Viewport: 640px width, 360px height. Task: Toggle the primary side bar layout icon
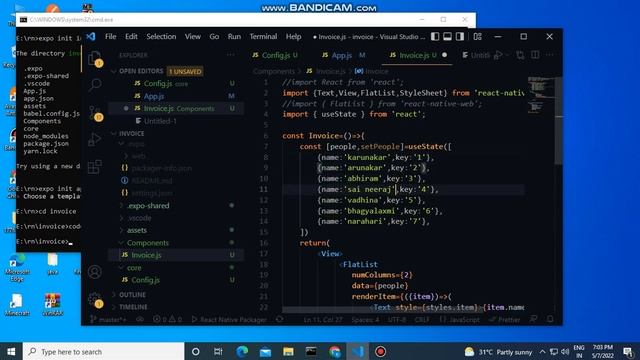435,37
